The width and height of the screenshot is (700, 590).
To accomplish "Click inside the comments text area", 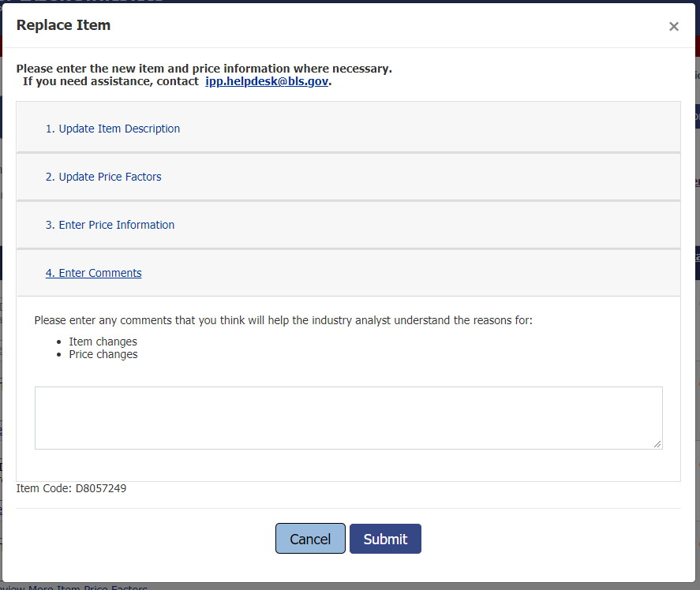I will click(348, 417).
